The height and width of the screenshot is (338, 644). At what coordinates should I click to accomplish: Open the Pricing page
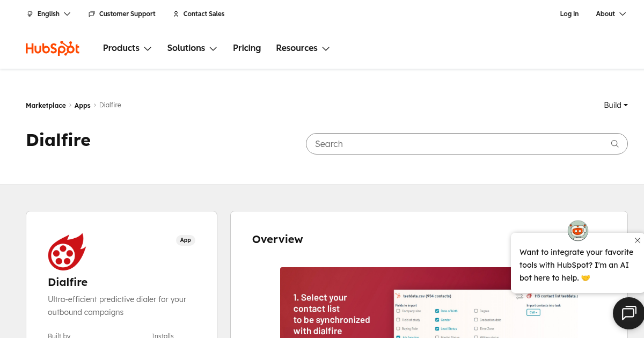247,48
